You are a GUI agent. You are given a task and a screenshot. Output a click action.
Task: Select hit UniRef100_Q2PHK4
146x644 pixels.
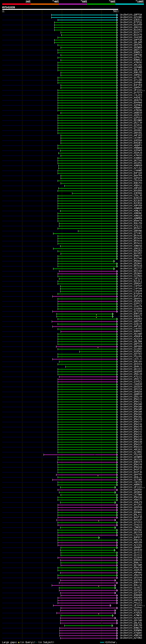[131, 105]
